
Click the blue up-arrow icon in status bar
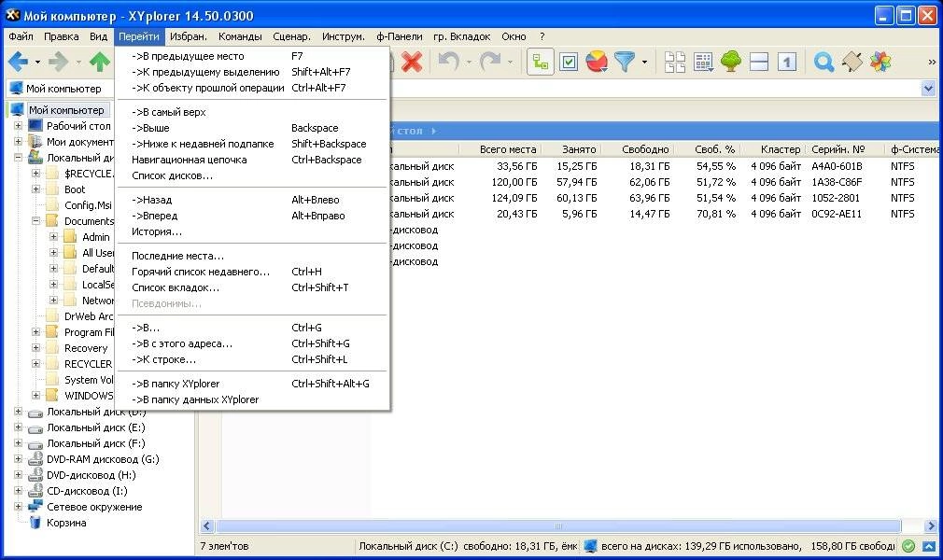click(x=929, y=546)
